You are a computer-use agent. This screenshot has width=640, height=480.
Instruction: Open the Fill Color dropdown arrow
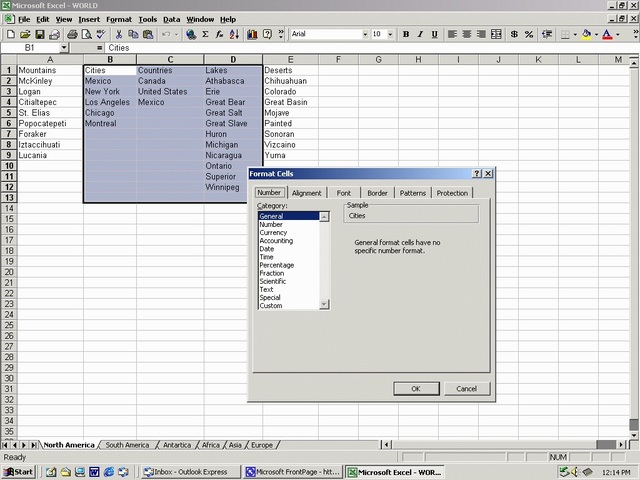pos(596,34)
